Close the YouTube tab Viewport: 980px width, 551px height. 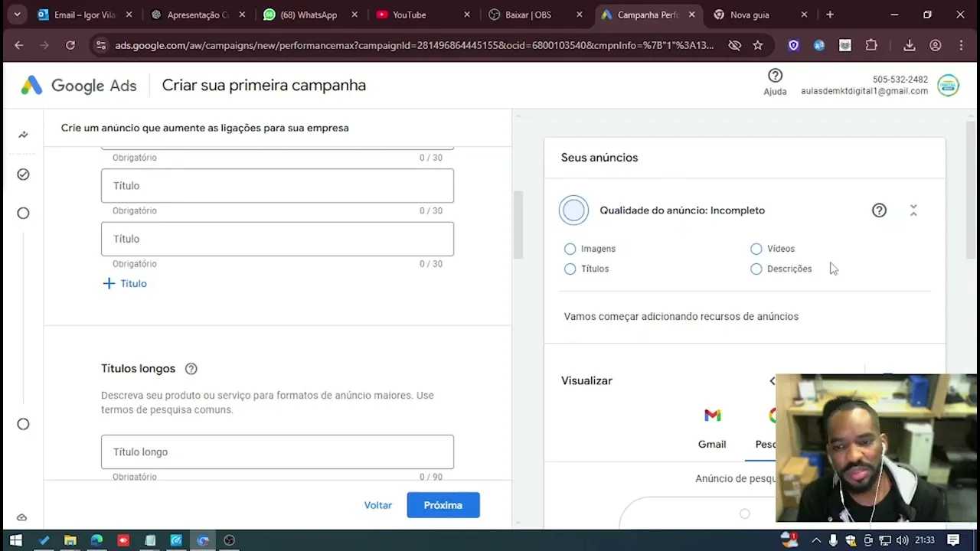click(x=467, y=15)
